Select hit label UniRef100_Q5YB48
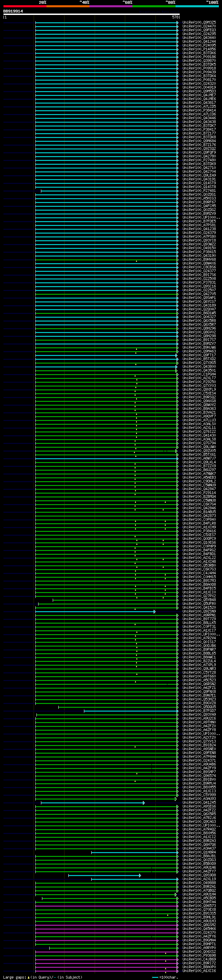Image resolution: width=222 pixels, height=980 pixels. [199, 600]
